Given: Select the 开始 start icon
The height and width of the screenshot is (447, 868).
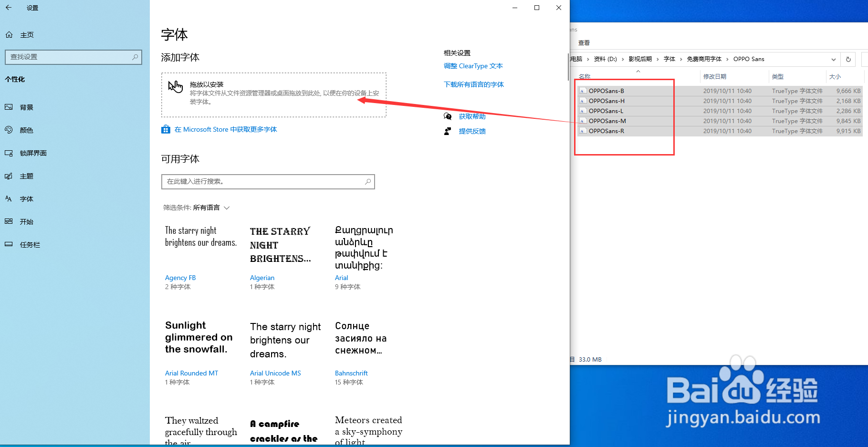Looking at the screenshot, I should point(9,221).
